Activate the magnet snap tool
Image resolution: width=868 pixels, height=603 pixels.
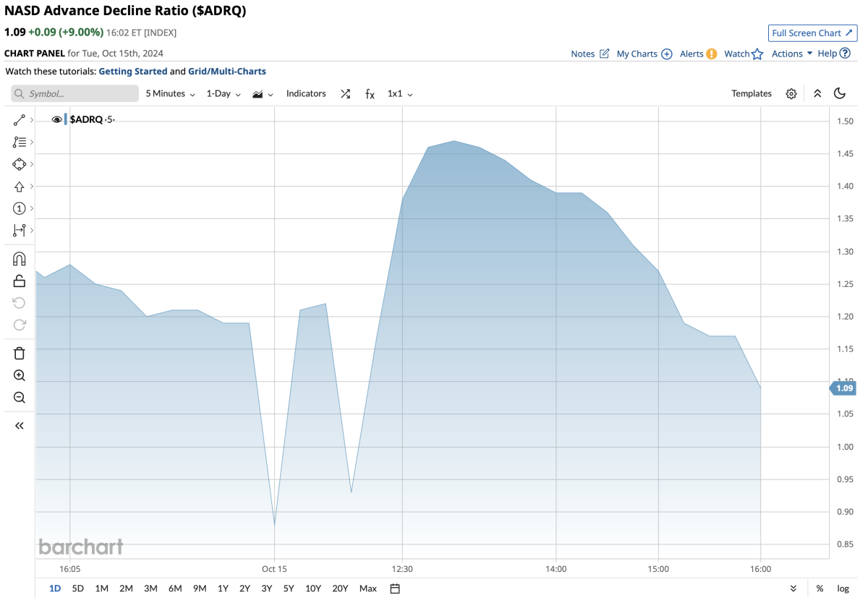coord(20,259)
